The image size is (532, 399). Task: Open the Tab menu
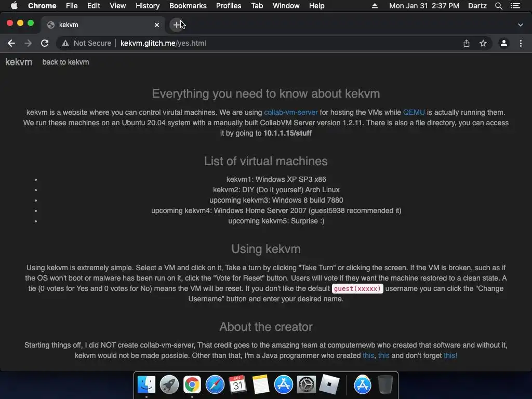pos(257,6)
